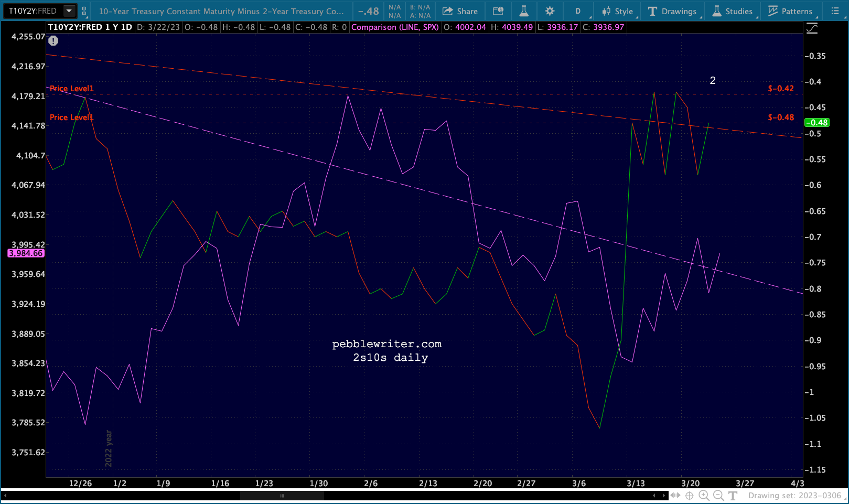849x504 pixels.
Task: Click the zoom in magnifier icon
Action: point(704,496)
